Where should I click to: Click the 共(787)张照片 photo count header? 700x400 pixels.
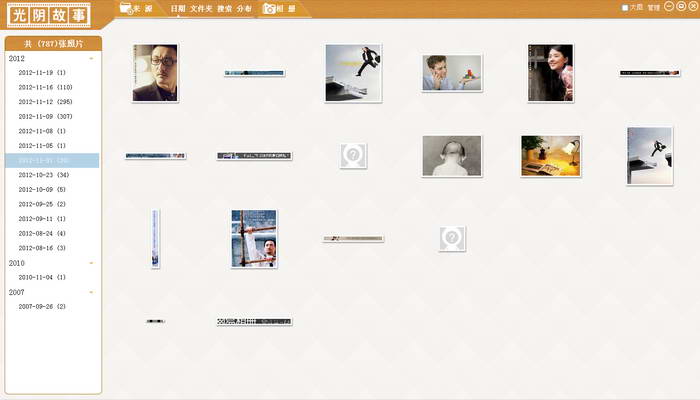click(54, 44)
